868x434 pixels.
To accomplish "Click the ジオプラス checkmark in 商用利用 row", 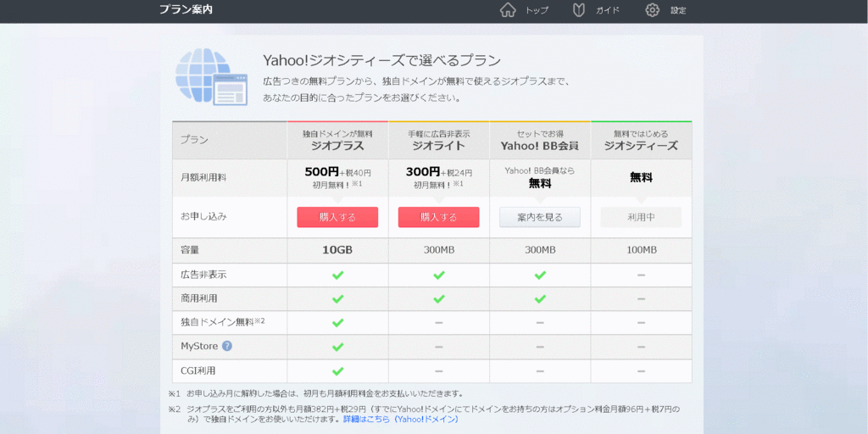I will tap(337, 298).
